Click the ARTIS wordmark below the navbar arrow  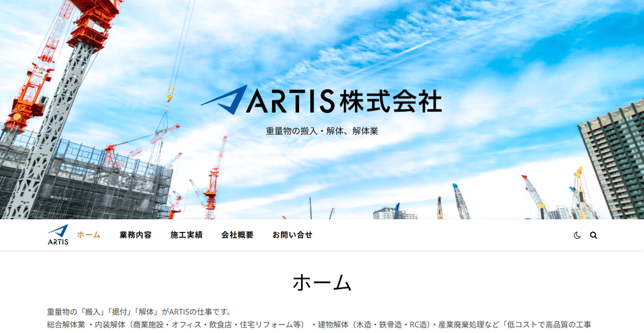click(58, 241)
